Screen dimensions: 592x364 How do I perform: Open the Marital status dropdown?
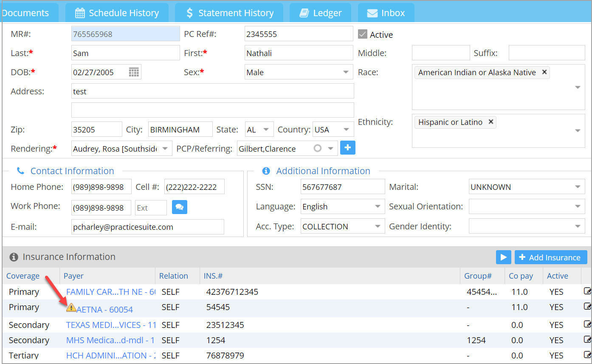pyautogui.click(x=526, y=187)
